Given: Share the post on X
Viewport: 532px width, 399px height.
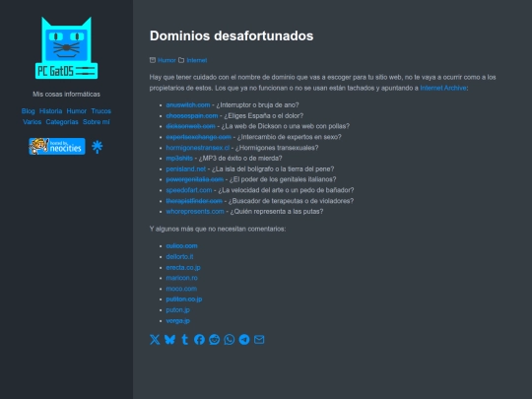Looking at the screenshot, I should coord(155,339).
